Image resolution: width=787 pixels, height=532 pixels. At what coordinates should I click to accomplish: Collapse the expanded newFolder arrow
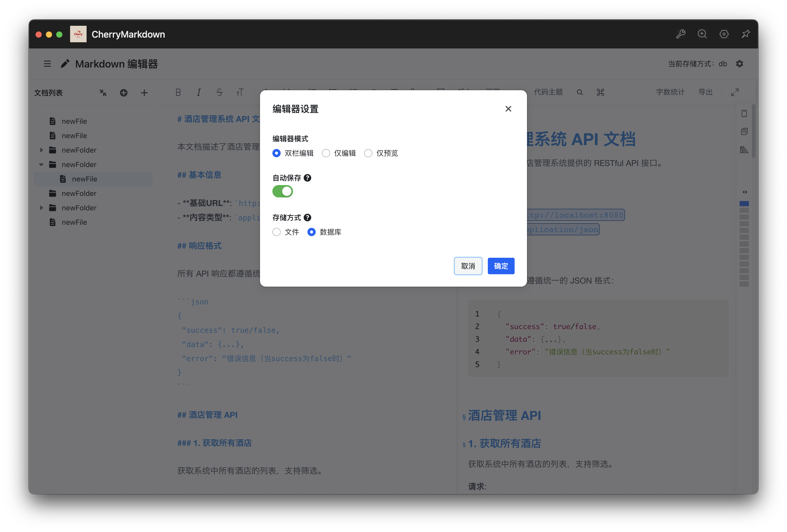tap(41, 165)
